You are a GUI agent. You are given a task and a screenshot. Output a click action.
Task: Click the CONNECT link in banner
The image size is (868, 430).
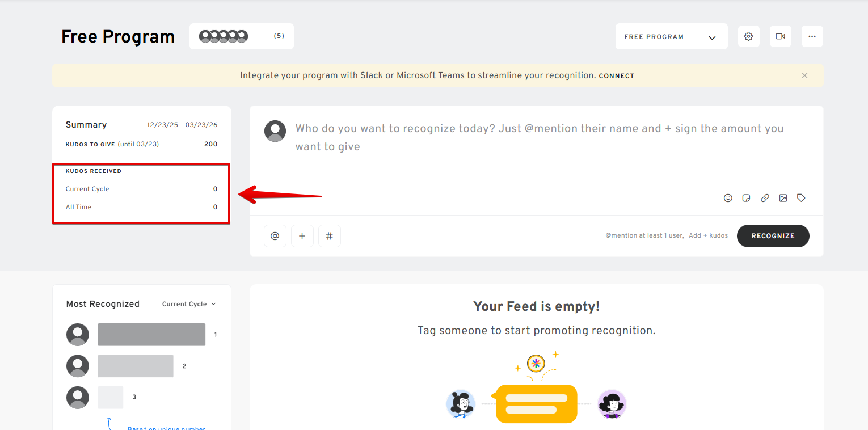[x=617, y=76]
